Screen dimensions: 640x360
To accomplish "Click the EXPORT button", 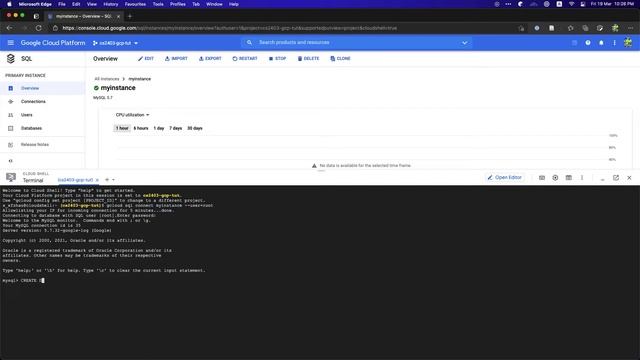I will pos(210,59).
